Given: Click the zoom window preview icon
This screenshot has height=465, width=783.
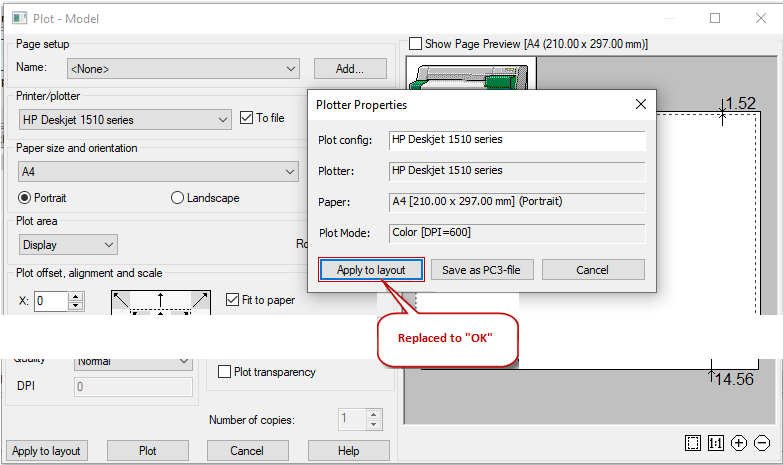Looking at the screenshot, I should click(694, 443).
